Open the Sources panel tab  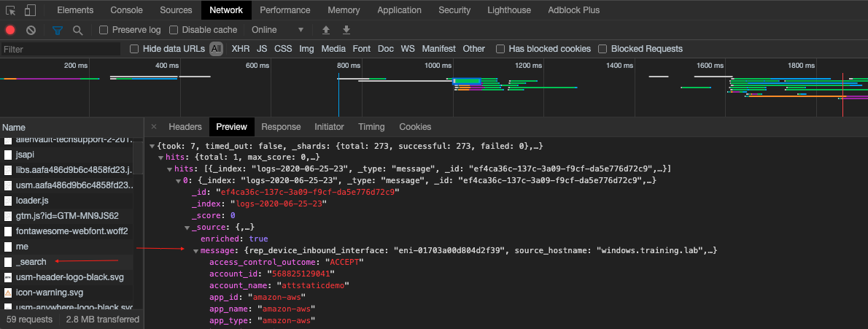(x=176, y=10)
